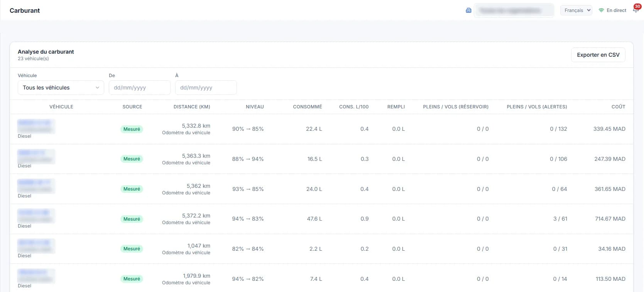The width and height of the screenshot is (644, 292).
Task: Click the CONSOMMÉ column header
Action: tap(308, 107)
